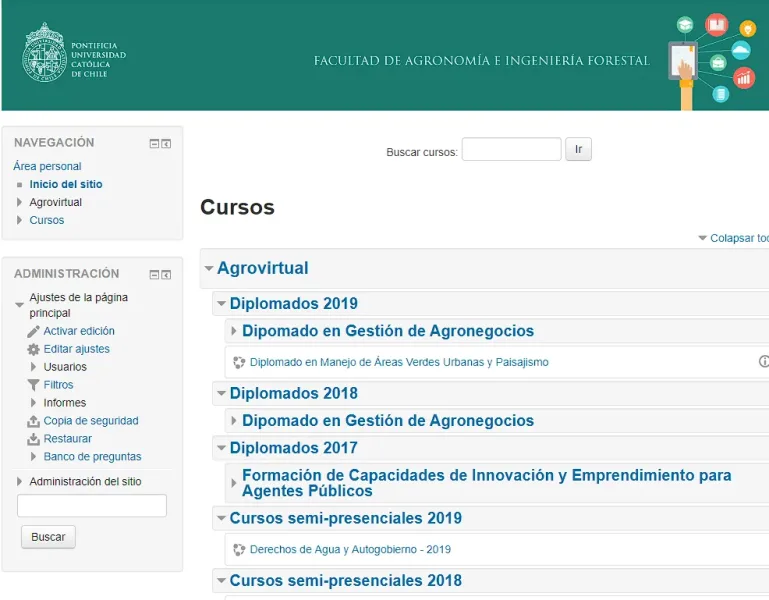Collapse Cursos semi-presenciales 2019 arrow

pyautogui.click(x=221, y=519)
